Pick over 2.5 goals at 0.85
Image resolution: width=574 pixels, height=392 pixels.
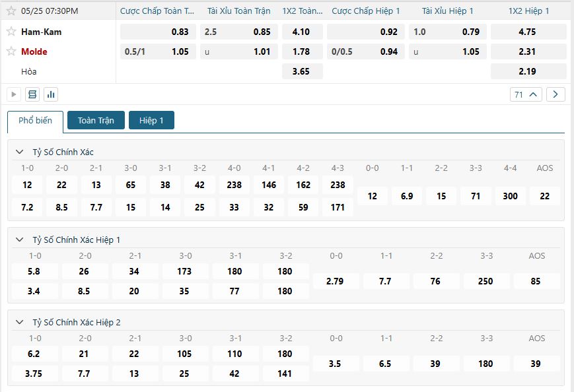pos(238,32)
